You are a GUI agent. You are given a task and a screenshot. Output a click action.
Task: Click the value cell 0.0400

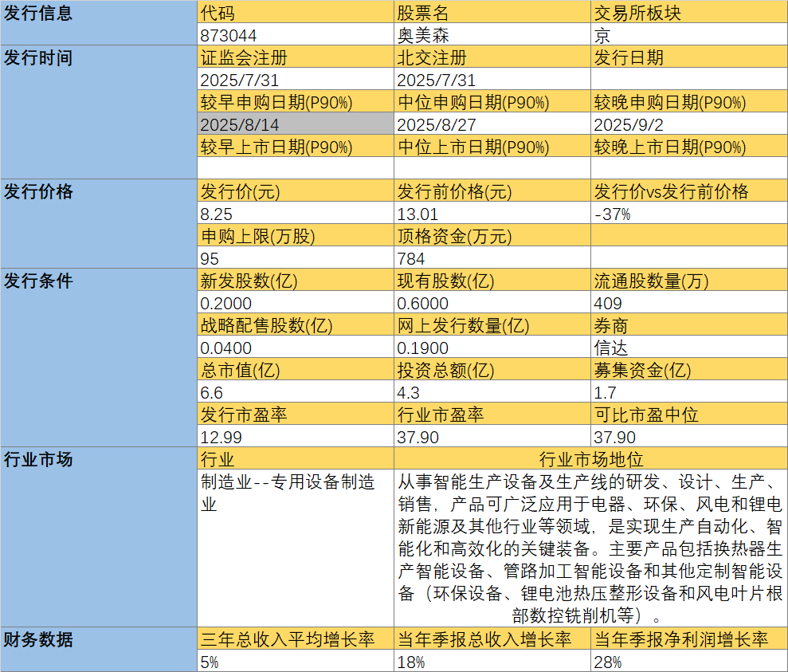(x=296, y=346)
